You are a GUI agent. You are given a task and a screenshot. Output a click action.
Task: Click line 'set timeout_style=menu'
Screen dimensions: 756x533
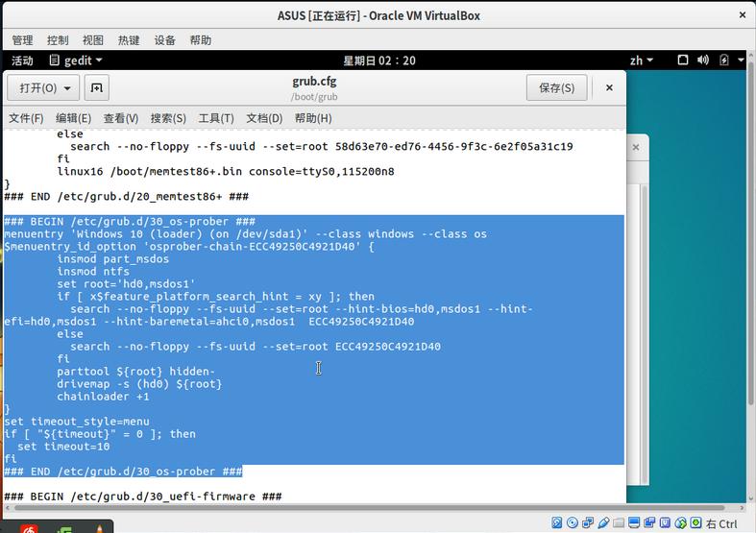77,422
